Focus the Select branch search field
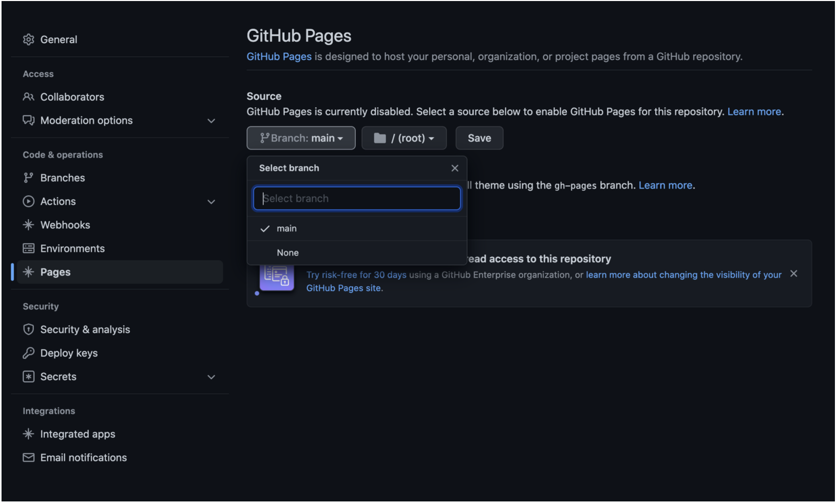 [357, 199]
